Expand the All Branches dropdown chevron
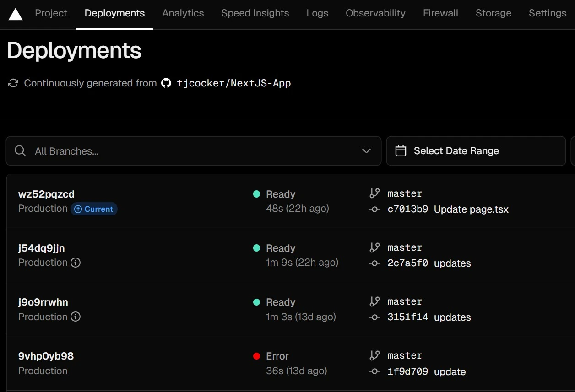The width and height of the screenshot is (575, 392). tap(366, 151)
